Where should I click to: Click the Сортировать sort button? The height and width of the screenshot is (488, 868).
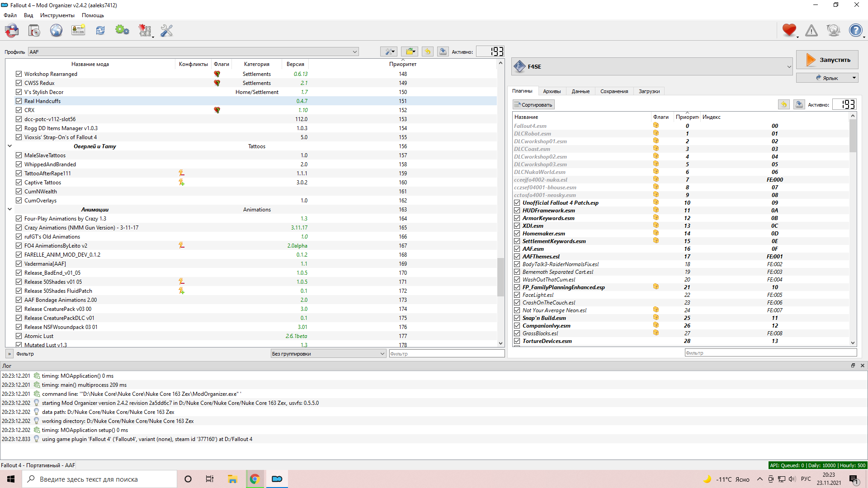533,105
